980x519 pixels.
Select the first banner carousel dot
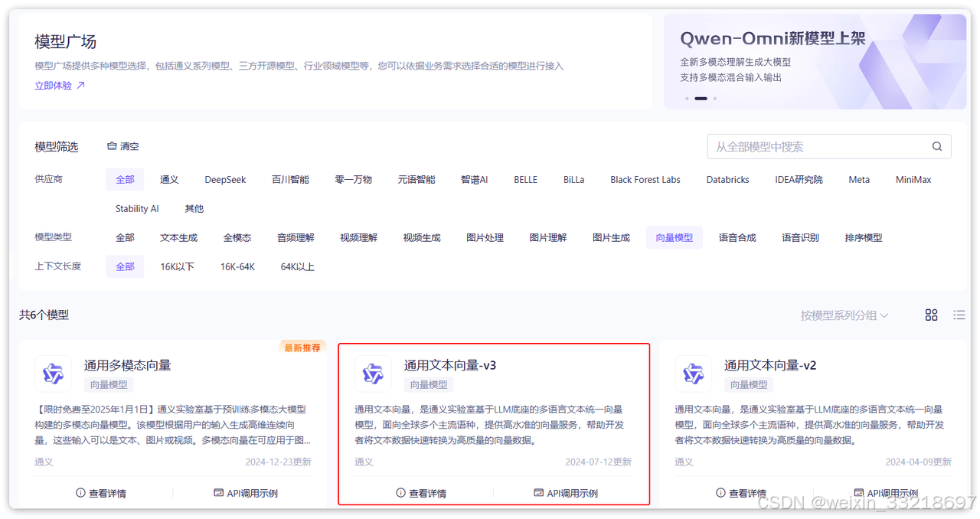click(x=687, y=98)
